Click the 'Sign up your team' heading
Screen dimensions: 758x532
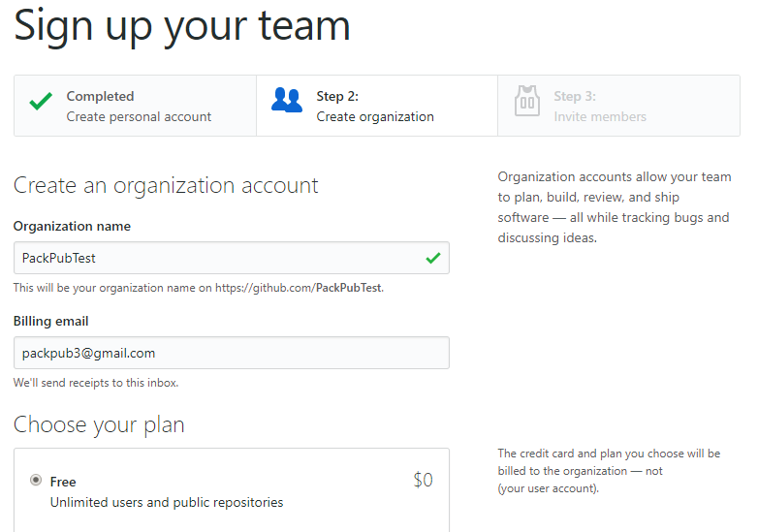pyautogui.click(x=182, y=27)
